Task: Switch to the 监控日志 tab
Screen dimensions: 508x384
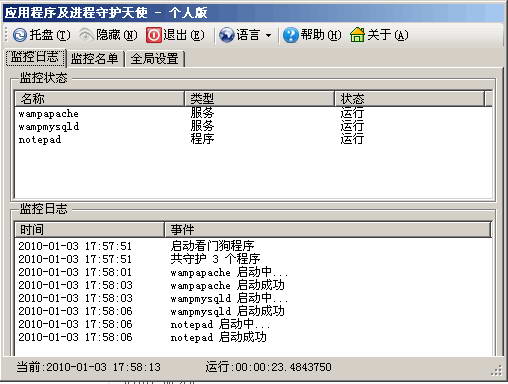Action: [x=35, y=58]
